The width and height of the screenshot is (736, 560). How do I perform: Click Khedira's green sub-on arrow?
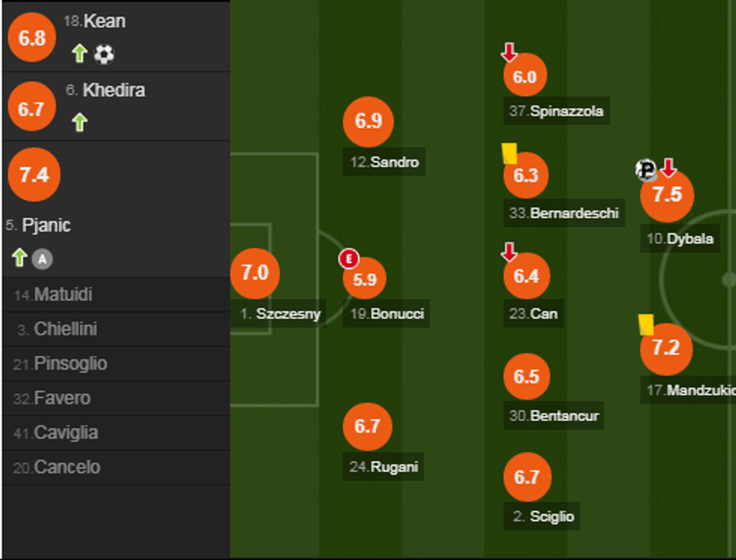80,122
